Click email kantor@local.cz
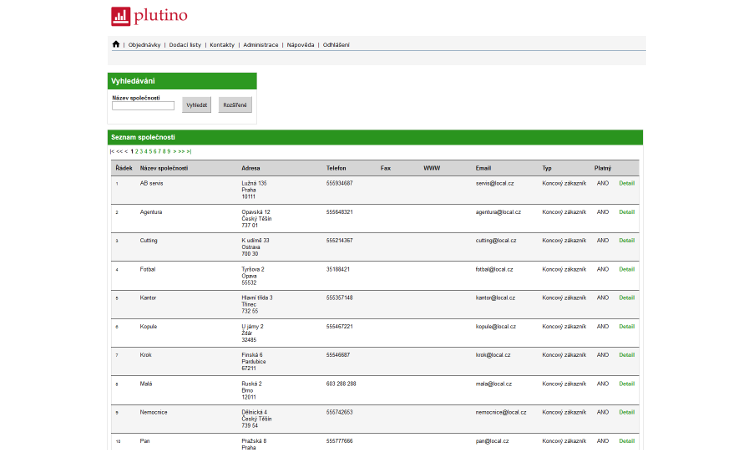This screenshot has height=450, width=750. click(x=495, y=297)
